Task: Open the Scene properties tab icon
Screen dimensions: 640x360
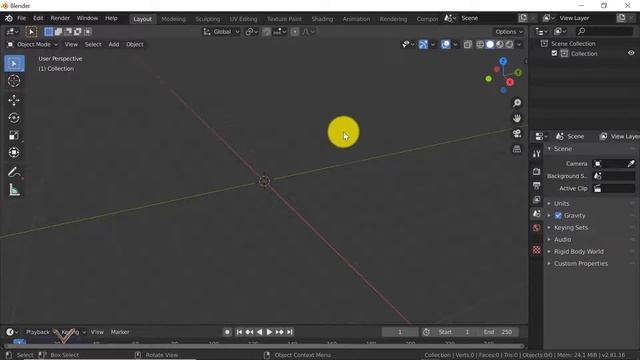Action: click(536, 213)
